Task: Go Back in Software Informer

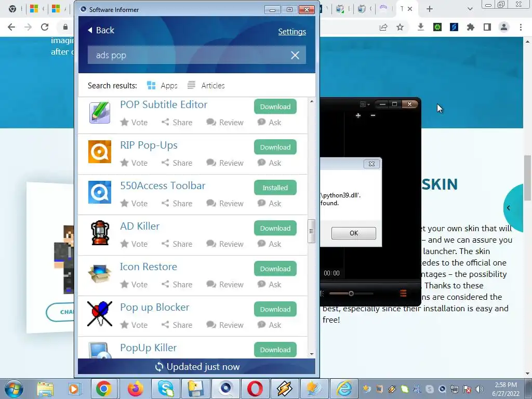Action: (x=101, y=30)
